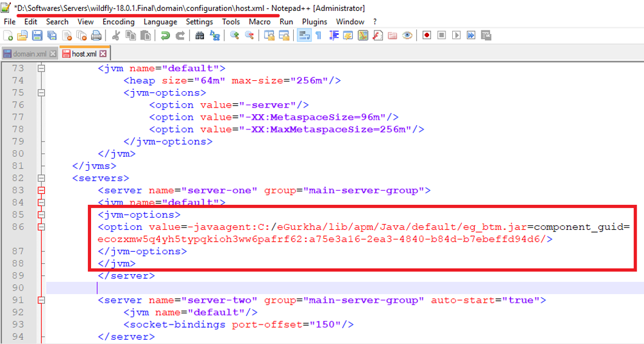This screenshot has height=344, width=644.
Task: Undo the last edit with the green arrow
Action: (x=165, y=35)
